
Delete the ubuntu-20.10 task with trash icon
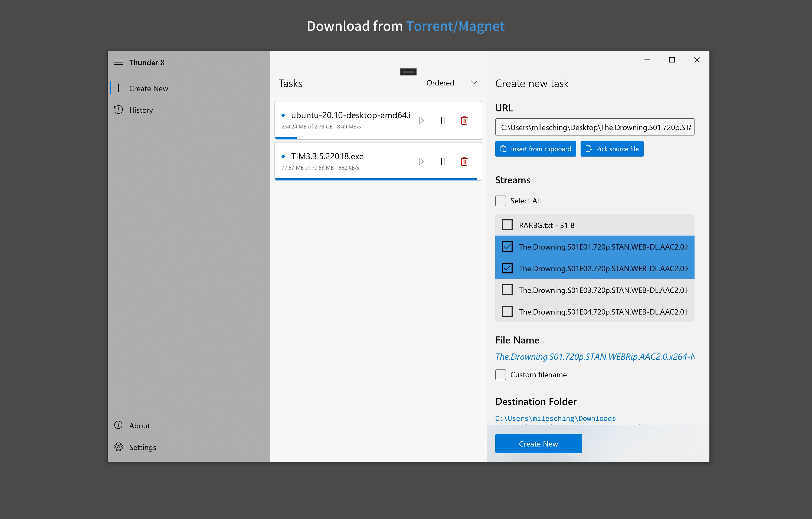tap(464, 120)
